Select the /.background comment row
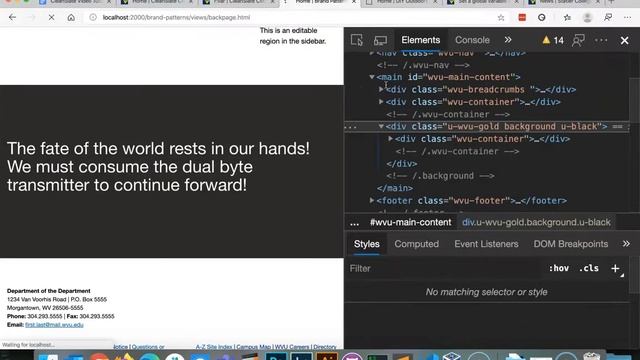Viewport: 640px width, 360px height. click(440, 176)
